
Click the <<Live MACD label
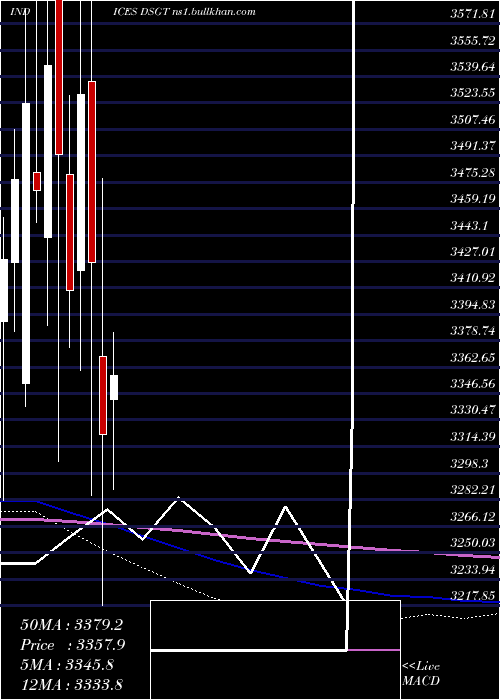421,674
